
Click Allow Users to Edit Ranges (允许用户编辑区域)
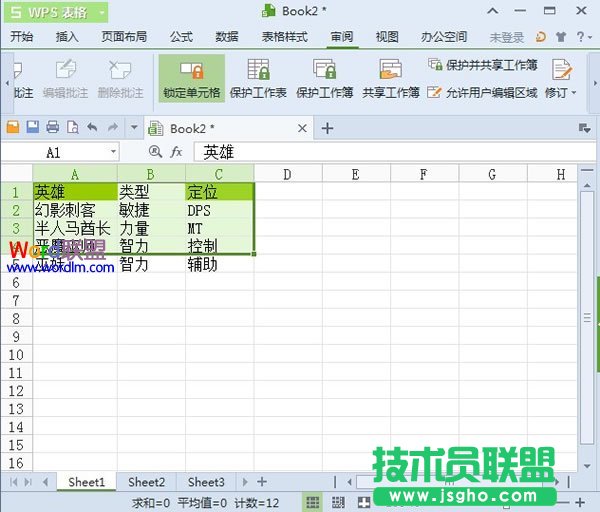click(482, 92)
